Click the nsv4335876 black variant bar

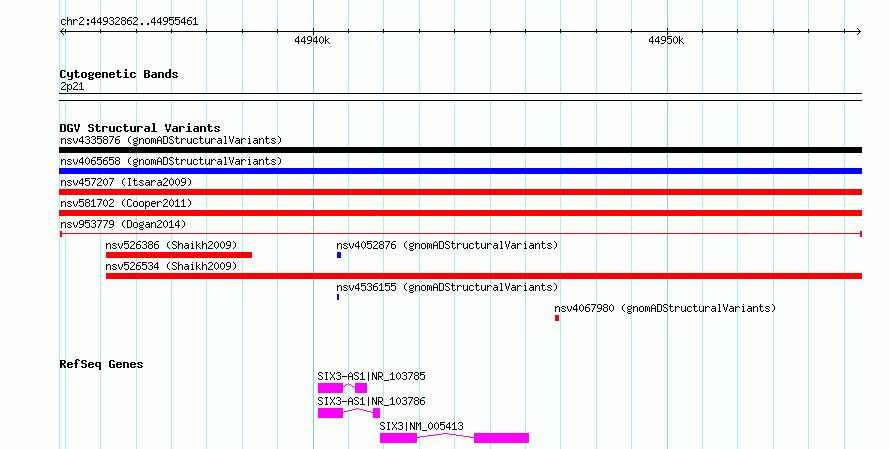(x=460, y=150)
